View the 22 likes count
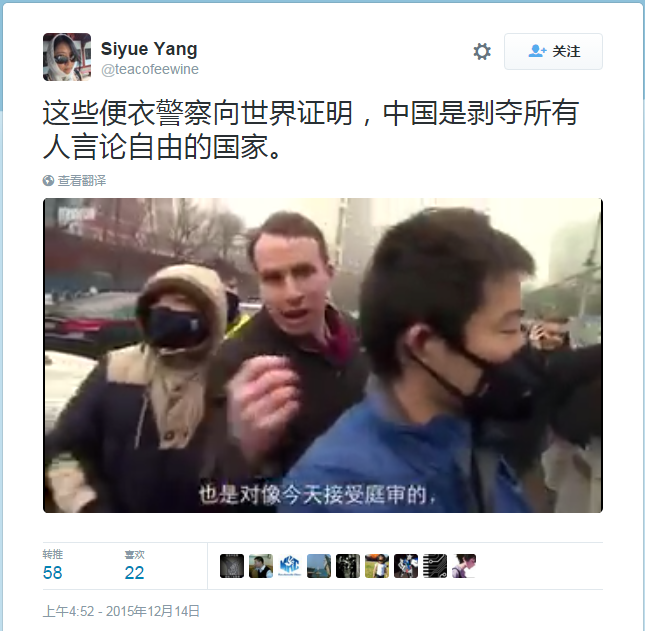 coord(135,565)
